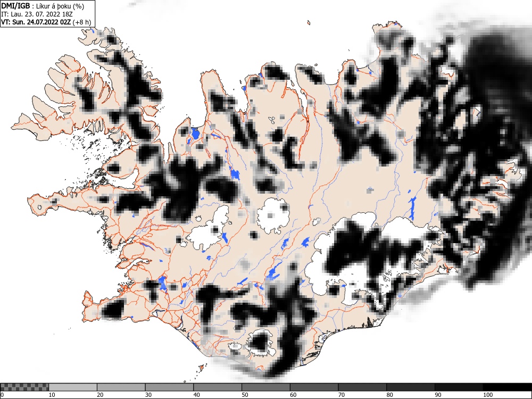Click the 60-70 dark gray legend swatch
Image resolution: width=532 pixels, height=399 pixels.
(314, 387)
